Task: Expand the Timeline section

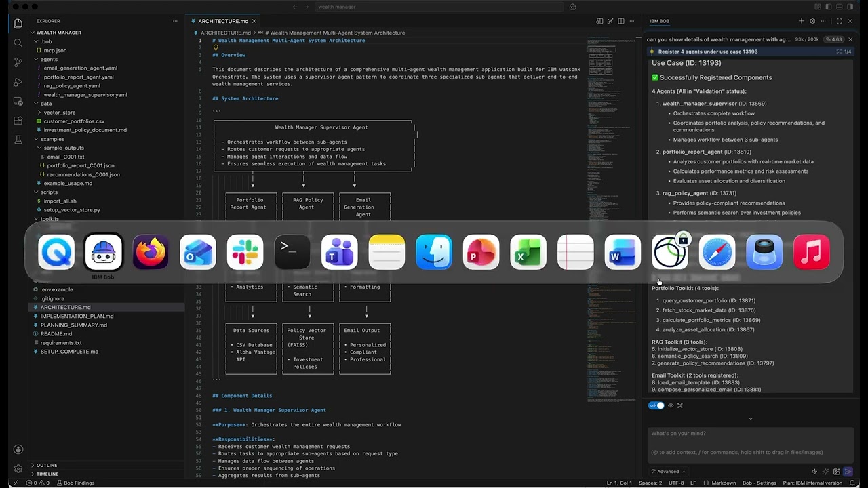Action: click(47, 474)
